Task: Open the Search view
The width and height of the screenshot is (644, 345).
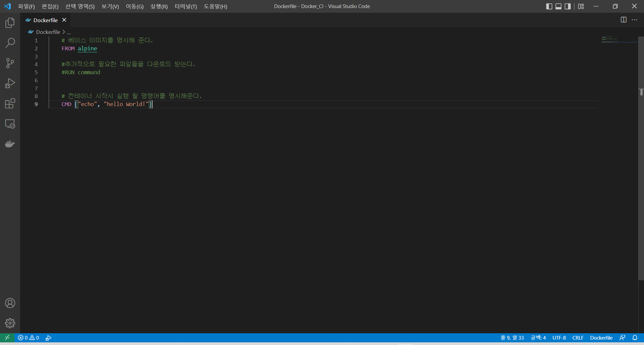Action: point(10,43)
